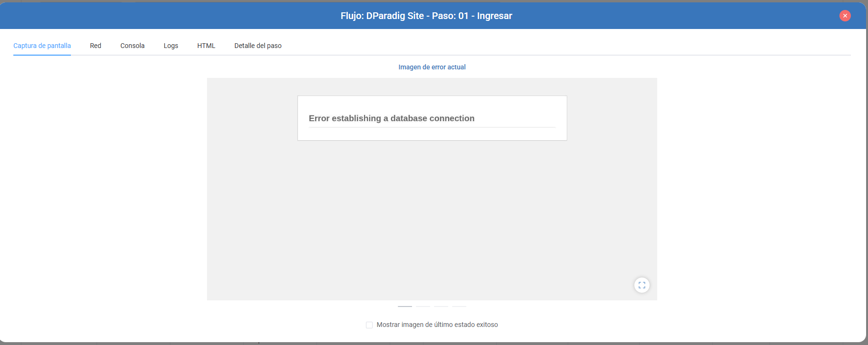Open the Consola tab
The image size is (868, 345).
click(132, 46)
